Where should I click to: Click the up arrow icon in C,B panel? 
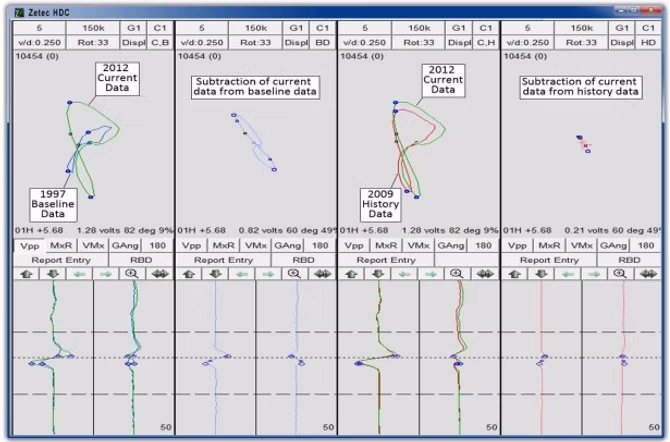click(27, 274)
